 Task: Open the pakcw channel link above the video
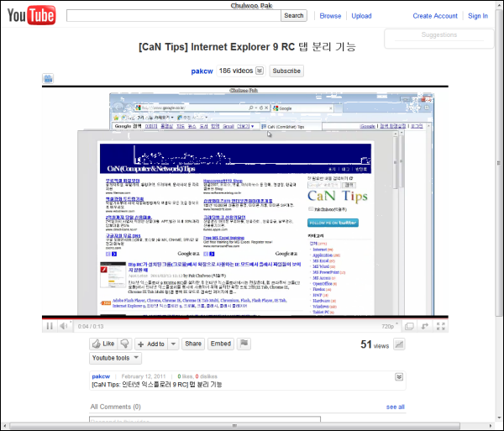pos(202,71)
